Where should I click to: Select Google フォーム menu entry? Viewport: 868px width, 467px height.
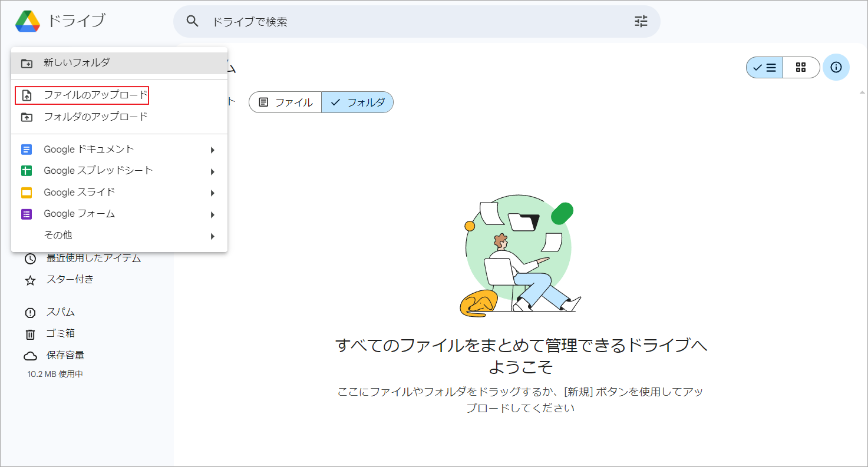(119, 214)
